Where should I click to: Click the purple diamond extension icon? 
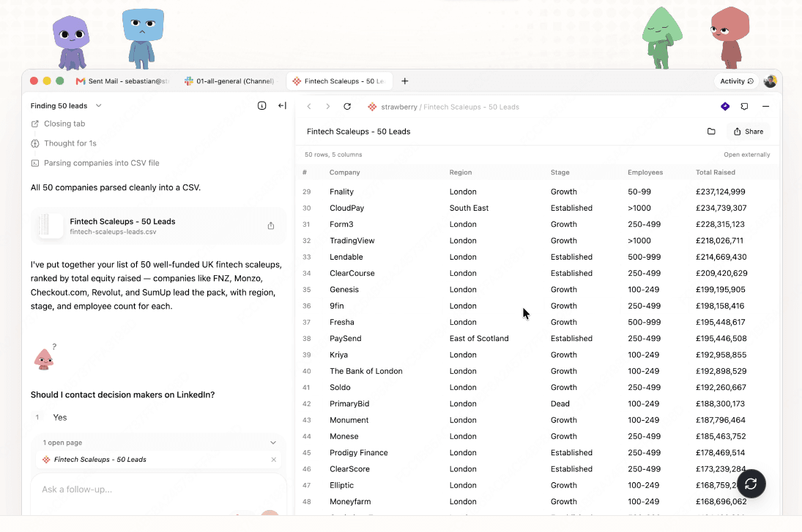pyautogui.click(x=725, y=106)
